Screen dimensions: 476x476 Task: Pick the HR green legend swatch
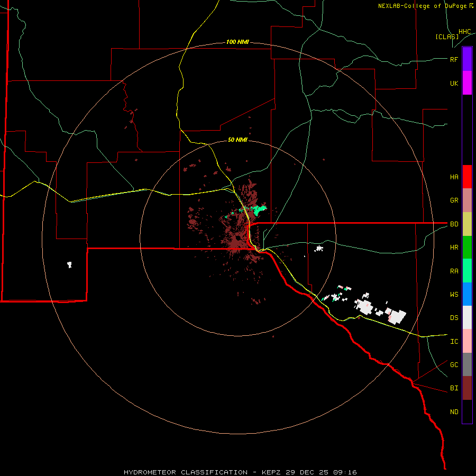[x=467, y=247]
